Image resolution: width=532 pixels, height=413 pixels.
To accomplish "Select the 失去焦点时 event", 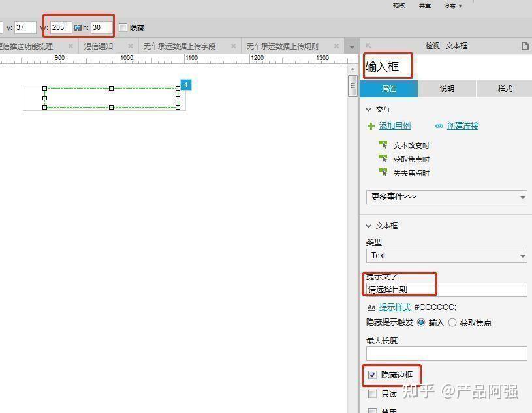I will 411,173.
